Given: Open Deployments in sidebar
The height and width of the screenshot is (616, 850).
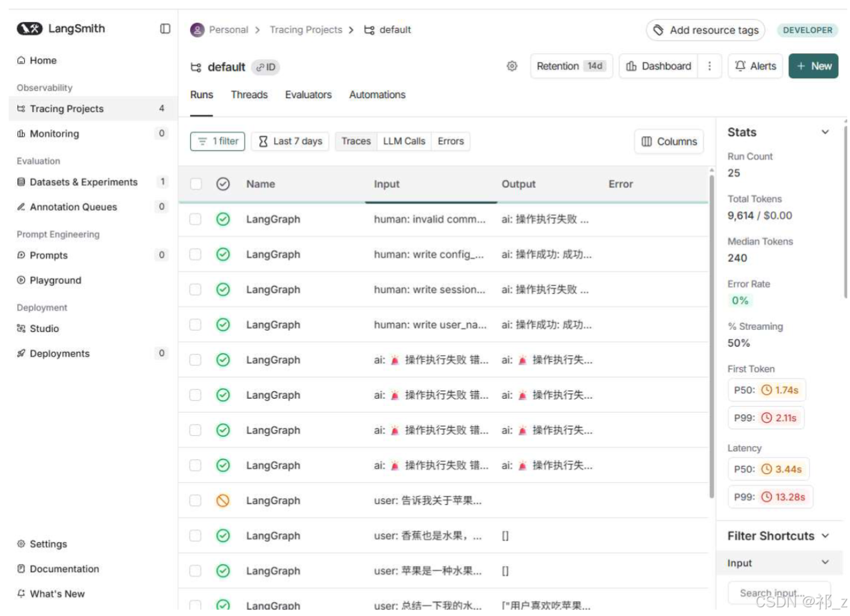Looking at the screenshot, I should pyautogui.click(x=93, y=353).
